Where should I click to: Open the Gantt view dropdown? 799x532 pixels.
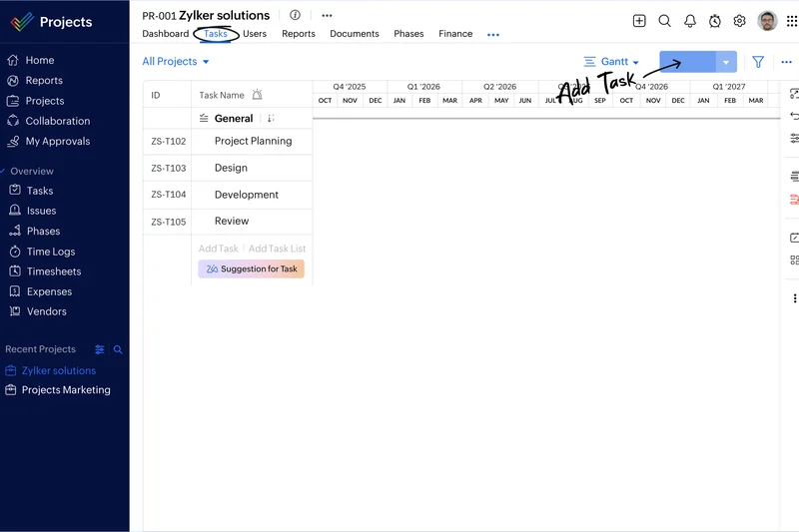(611, 62)
